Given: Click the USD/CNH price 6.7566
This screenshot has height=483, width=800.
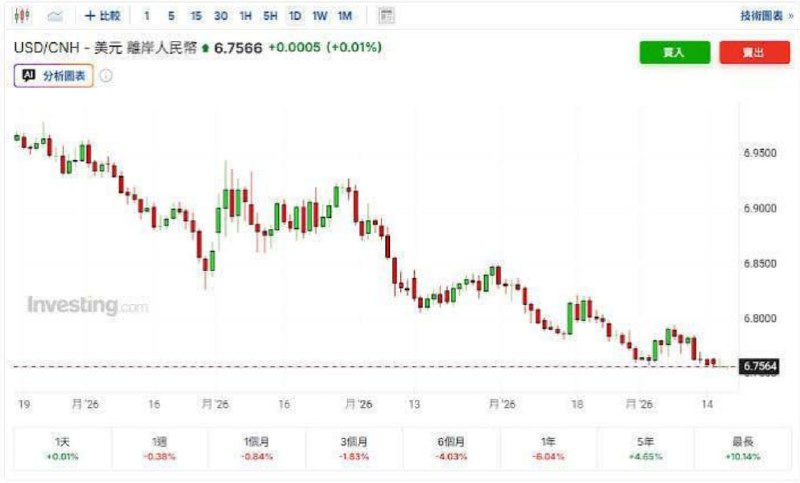Looking at the screenshot, I should pos(238,48).
